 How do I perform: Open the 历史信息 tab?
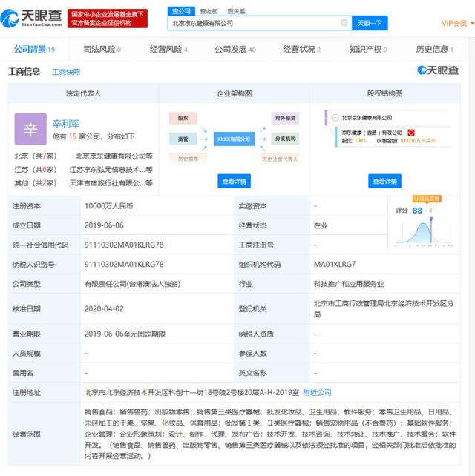(x=434, y=49)
